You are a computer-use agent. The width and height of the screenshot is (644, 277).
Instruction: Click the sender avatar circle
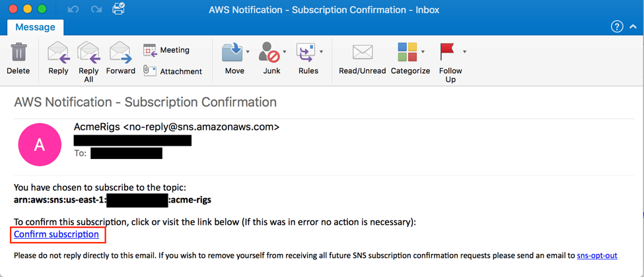pyautogui.click(x=40, y=144)
